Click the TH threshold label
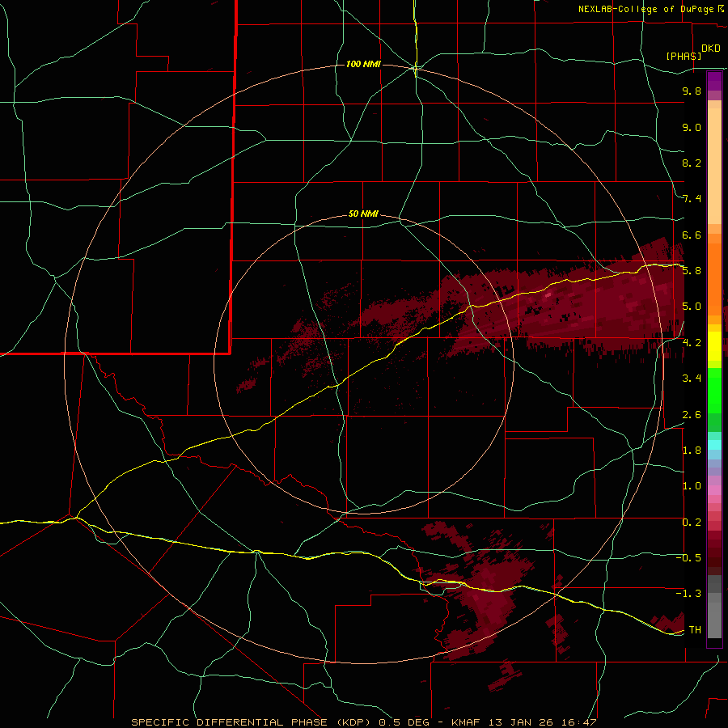 (695, 629)
